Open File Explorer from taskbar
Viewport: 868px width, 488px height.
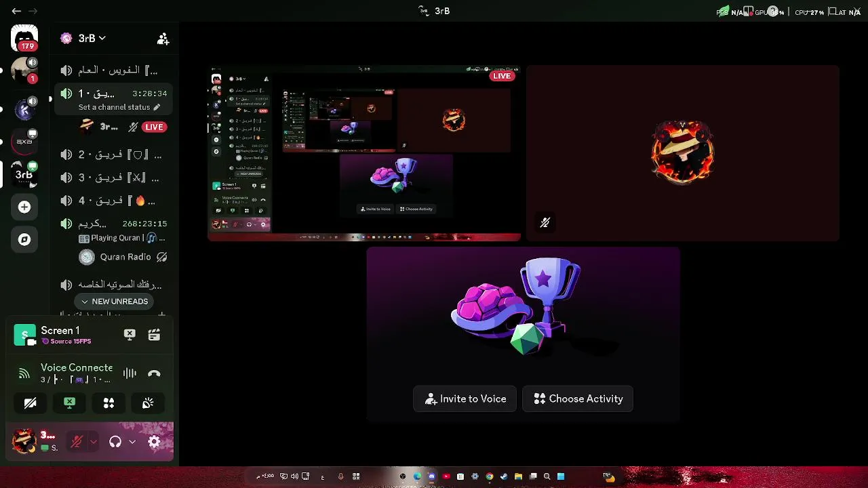click(x=518, y=476)
